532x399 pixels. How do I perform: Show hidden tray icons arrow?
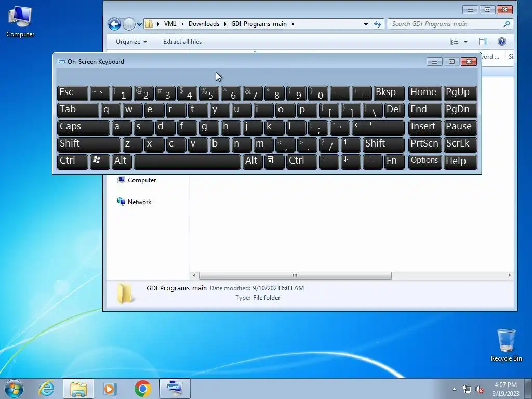pyautogui.click(x=454, y=390)
